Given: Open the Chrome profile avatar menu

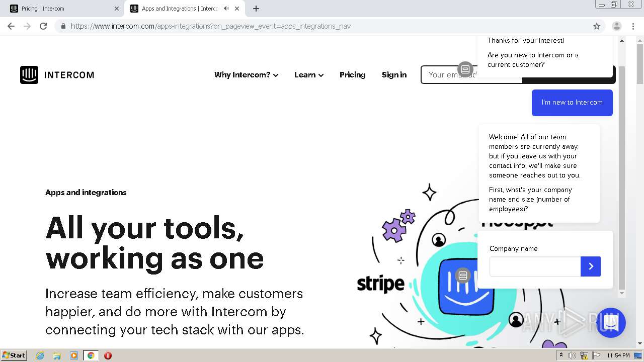Looking at the screenshot, I should pyautogui.click(x=617, y=26).
